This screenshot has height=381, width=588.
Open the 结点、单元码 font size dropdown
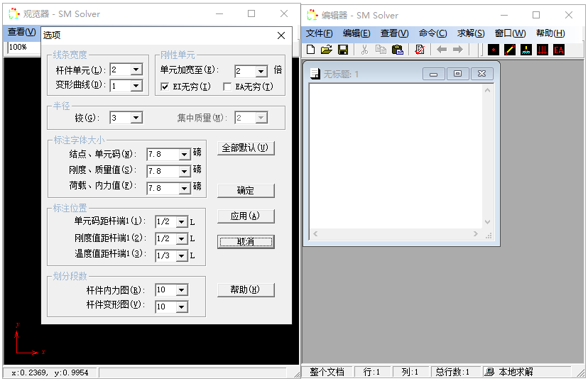(184, 154)
